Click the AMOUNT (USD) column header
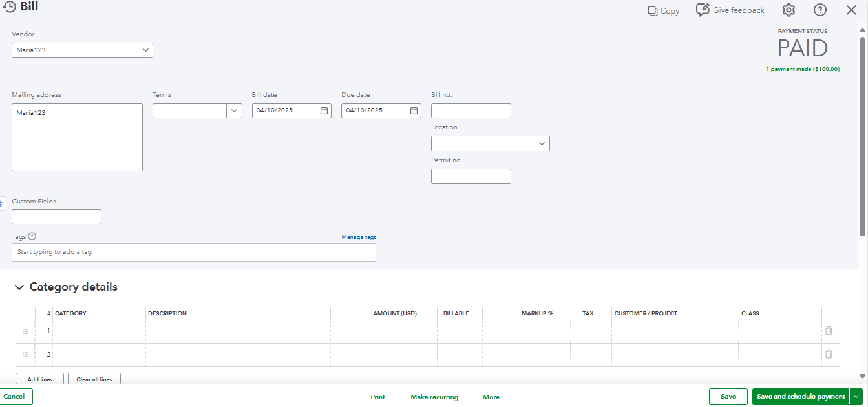 [x=395, y=313]
